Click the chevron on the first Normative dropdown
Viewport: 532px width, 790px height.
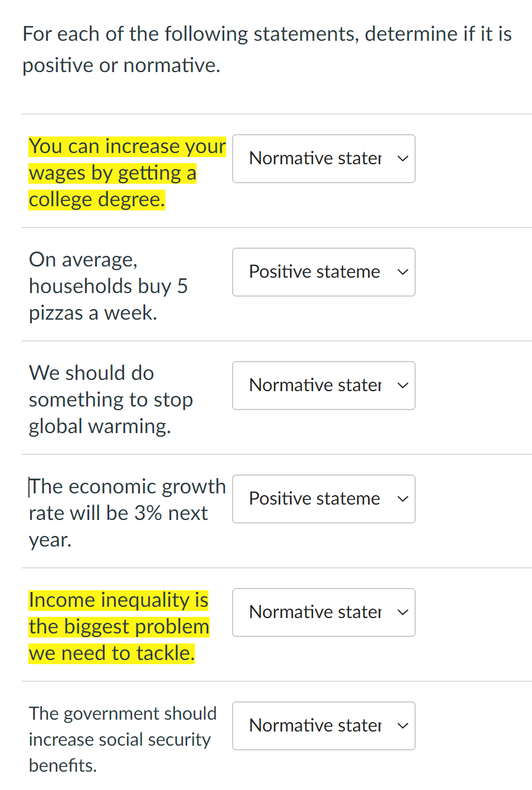402,158
